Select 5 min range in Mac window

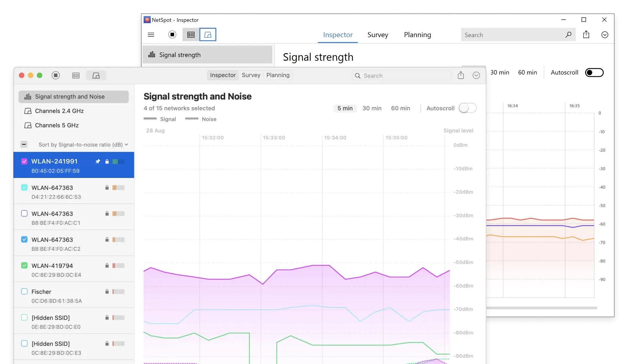(x=345, y=108)
